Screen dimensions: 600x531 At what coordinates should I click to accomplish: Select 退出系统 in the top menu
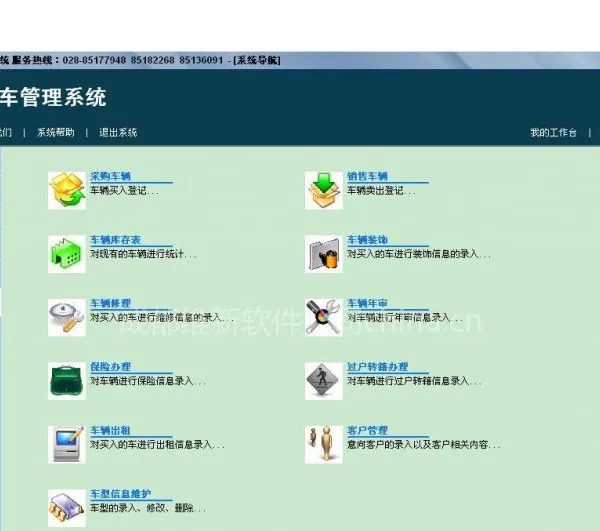tap(118, 132)
